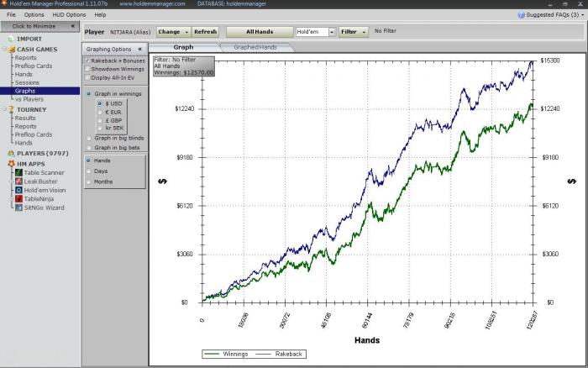Viewport: 588px width, 368px height.
Task: Enable Showdown Winnings checkbox
Action: point(87,69)
